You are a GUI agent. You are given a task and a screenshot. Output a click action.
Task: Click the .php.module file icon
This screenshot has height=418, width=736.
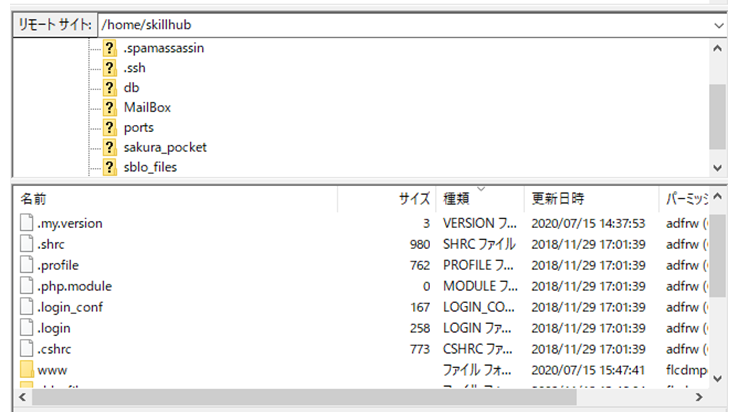27,286
